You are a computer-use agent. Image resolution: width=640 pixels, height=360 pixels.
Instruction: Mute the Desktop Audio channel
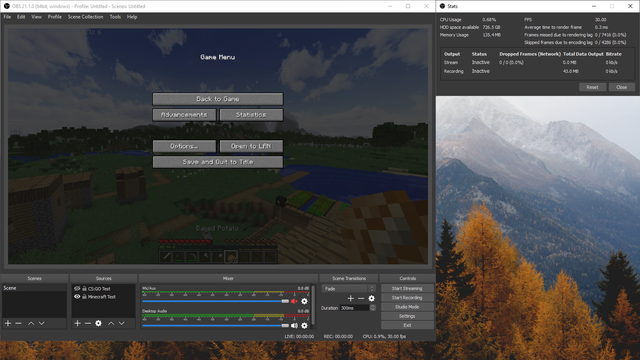[x=294, y=325]
